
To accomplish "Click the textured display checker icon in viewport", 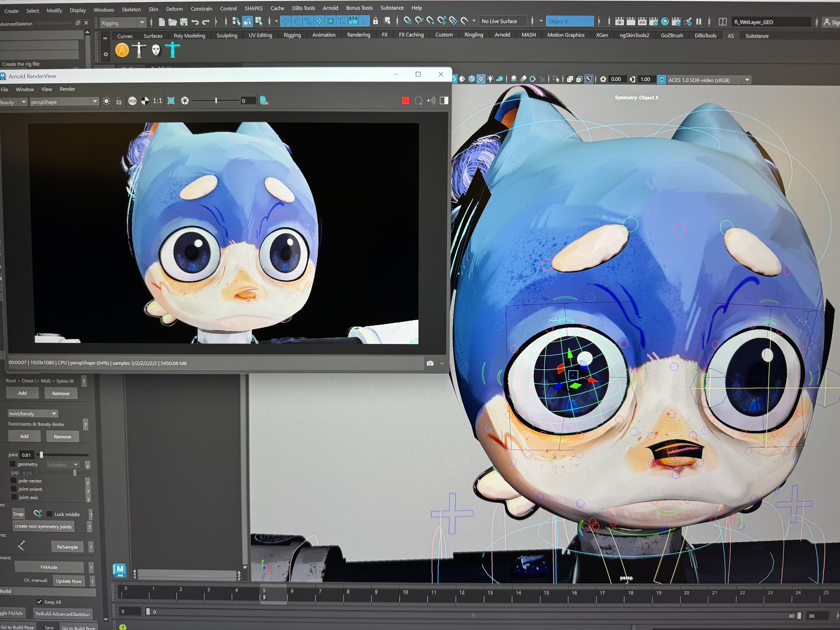I will pos(481,79).
